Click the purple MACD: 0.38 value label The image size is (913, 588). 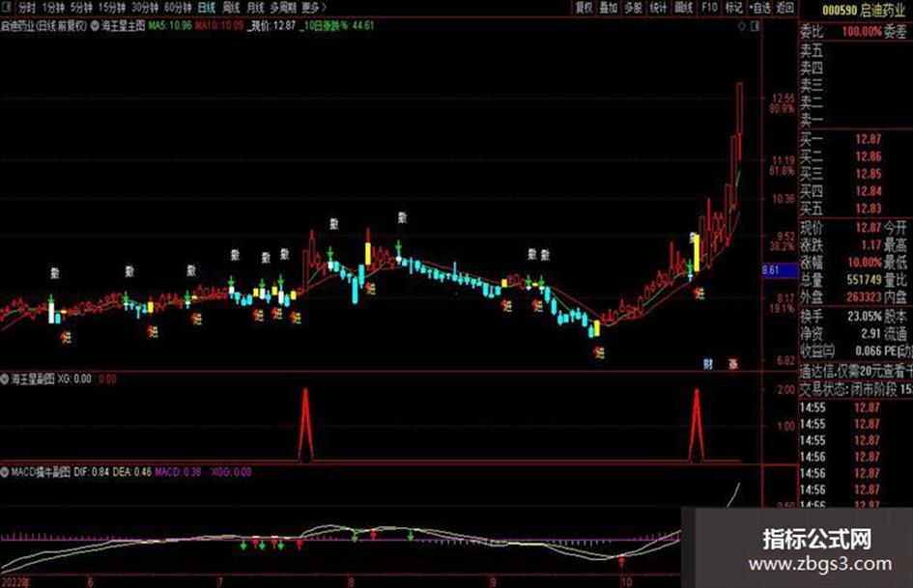pyautogui.click(x=178, y=471)
